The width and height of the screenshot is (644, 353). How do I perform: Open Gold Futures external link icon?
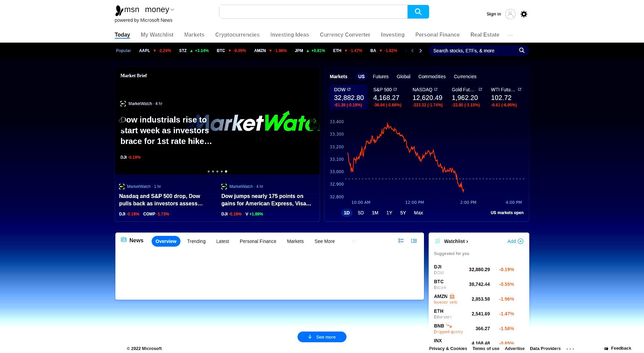tap(480, 89)
